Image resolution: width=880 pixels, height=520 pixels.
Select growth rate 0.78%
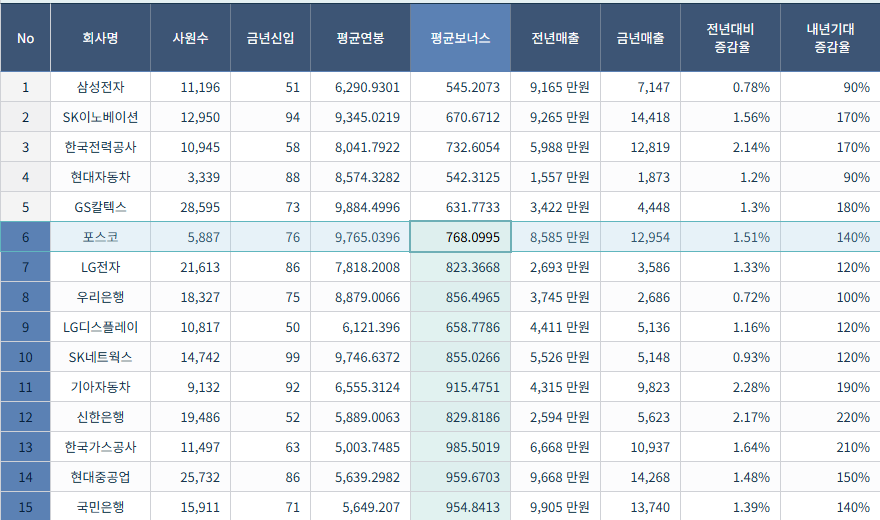coord(730,87)
